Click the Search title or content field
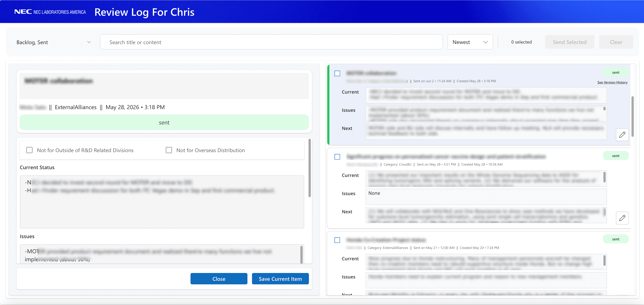 pyautogui.click(x=271, y=42)
